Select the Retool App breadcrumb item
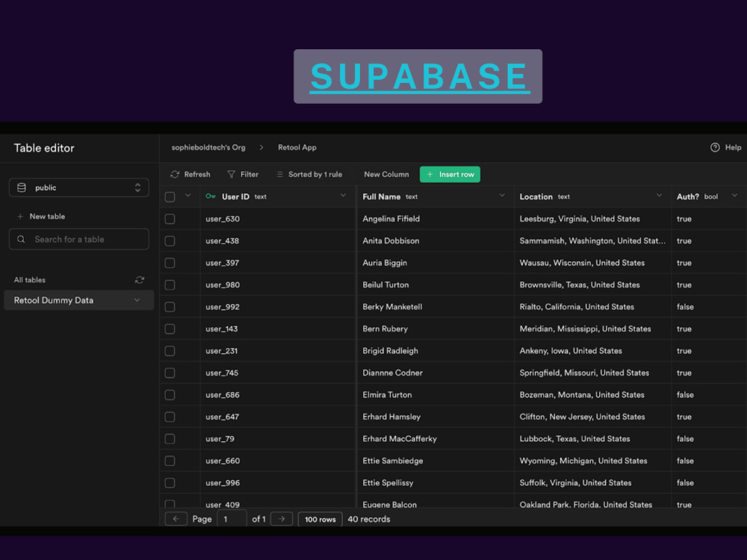The image size is (747, 560). click(297, 147)
